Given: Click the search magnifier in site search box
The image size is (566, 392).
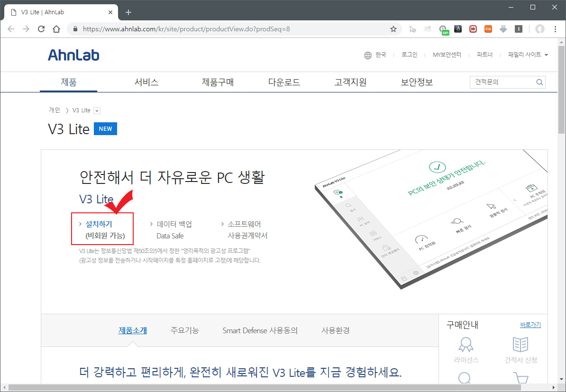Looking at the screenshot, I should pos(539,82).
